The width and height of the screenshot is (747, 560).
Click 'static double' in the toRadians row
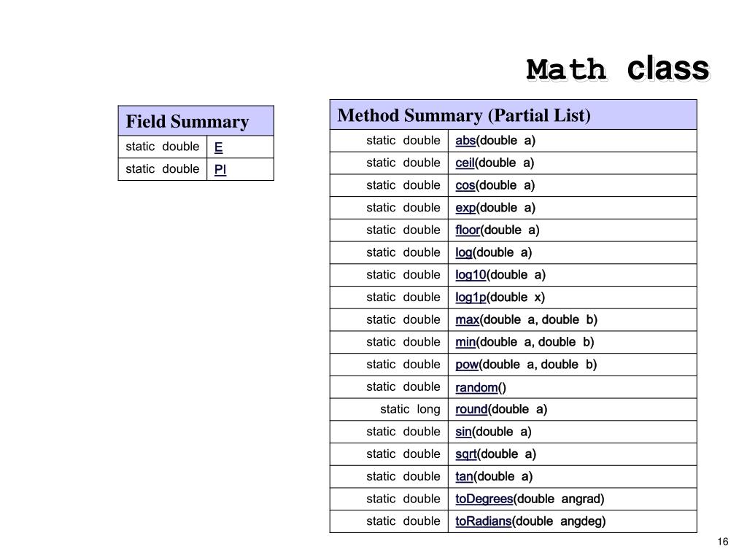click(403, 521)
